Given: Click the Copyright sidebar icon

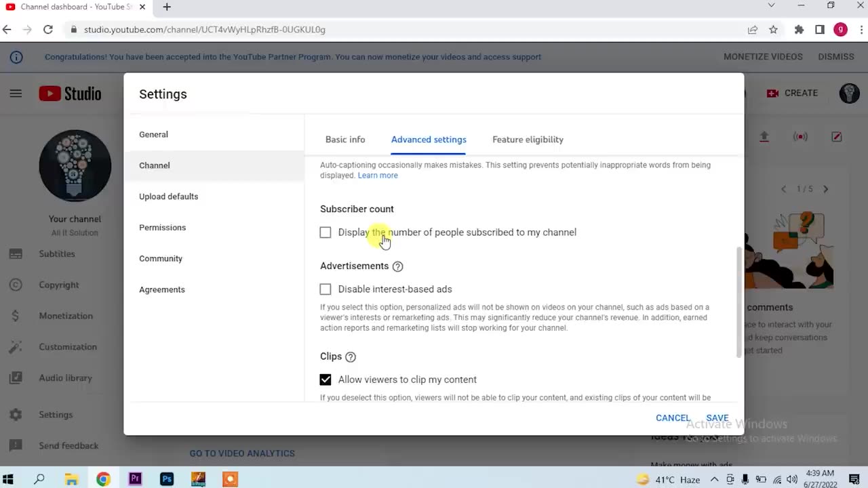Looking at the screenshot, I should pyautogui.click(x=16, y=285).
